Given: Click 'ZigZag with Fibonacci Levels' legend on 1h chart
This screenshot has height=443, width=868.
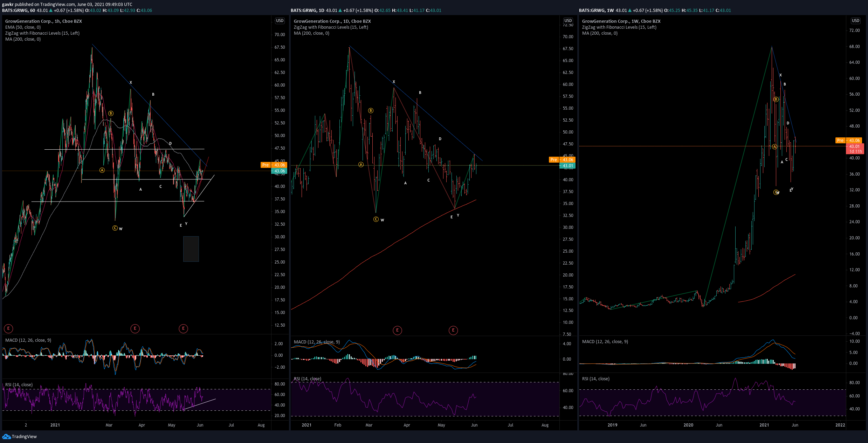Looking at the screenshot, I should tap(42, 33).
